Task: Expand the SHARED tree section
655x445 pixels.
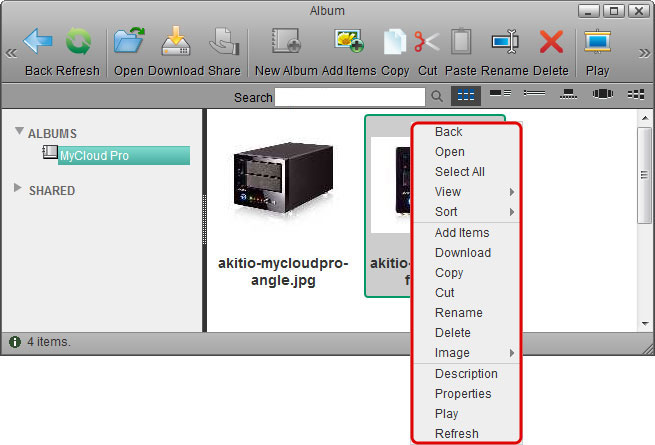Action: click(20, 189)
